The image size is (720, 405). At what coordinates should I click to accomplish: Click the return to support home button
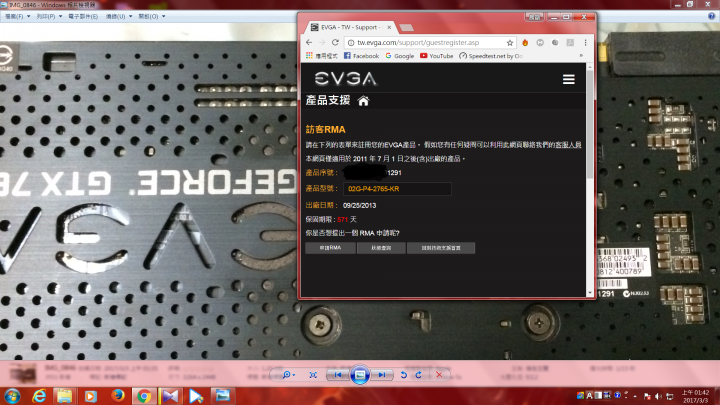[441, 248]
